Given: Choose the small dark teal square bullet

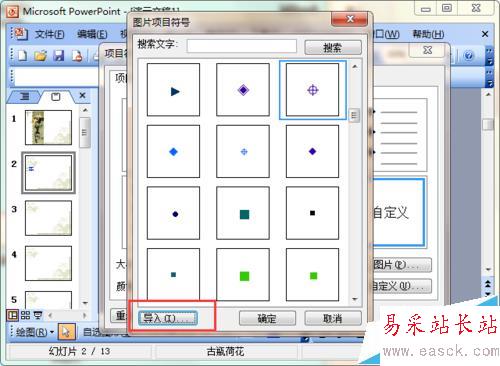Looking at the screenshot, I should [x=173, y=274].
